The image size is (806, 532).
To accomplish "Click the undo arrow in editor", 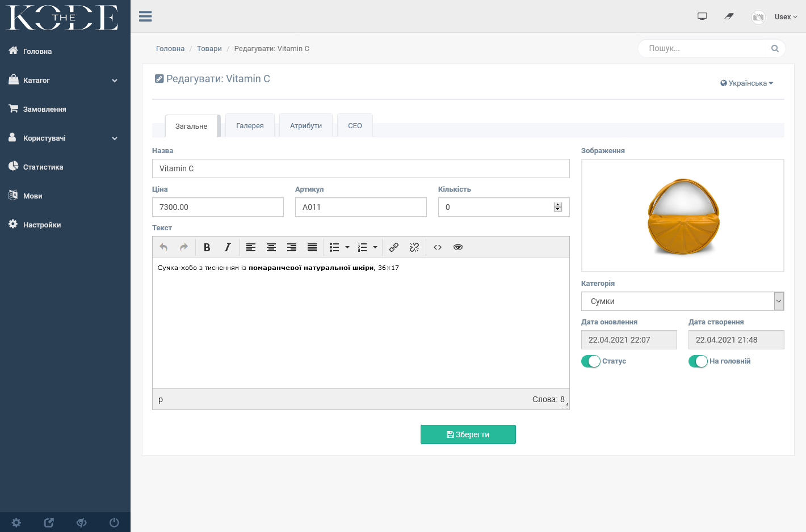I will click(163, 247).
